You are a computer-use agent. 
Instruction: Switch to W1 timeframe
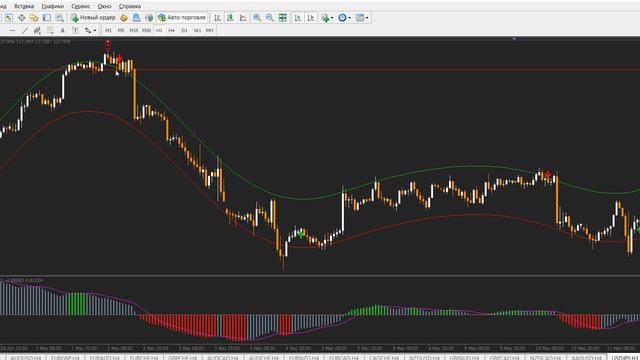tap(197, 30)
